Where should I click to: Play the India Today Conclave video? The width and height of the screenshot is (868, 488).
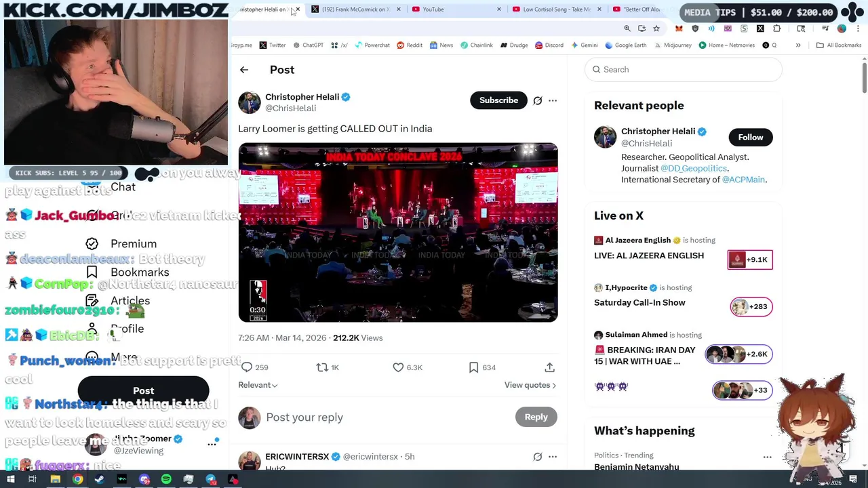(x=398, y=232)
